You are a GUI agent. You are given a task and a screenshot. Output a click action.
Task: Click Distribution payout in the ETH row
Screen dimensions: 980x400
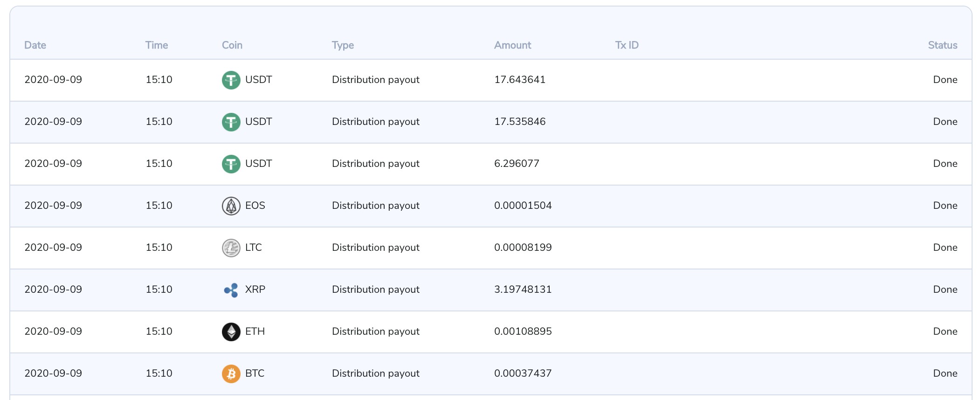(x=375, y=331)
